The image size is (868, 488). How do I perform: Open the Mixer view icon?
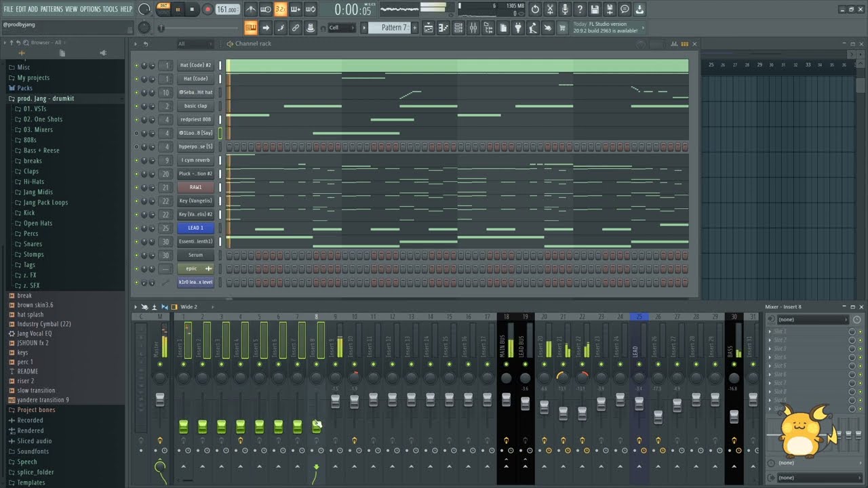(x=473, y=28)
